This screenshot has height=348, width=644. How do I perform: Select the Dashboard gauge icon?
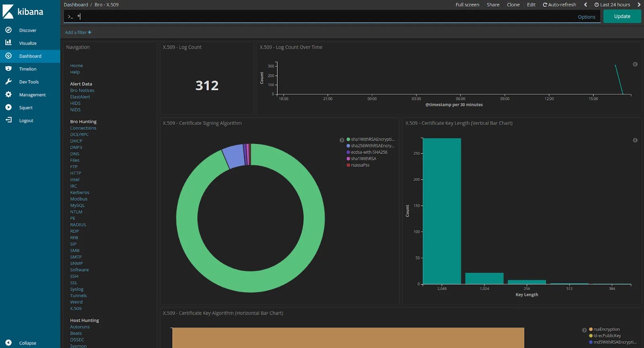click(x=8, y=56)
